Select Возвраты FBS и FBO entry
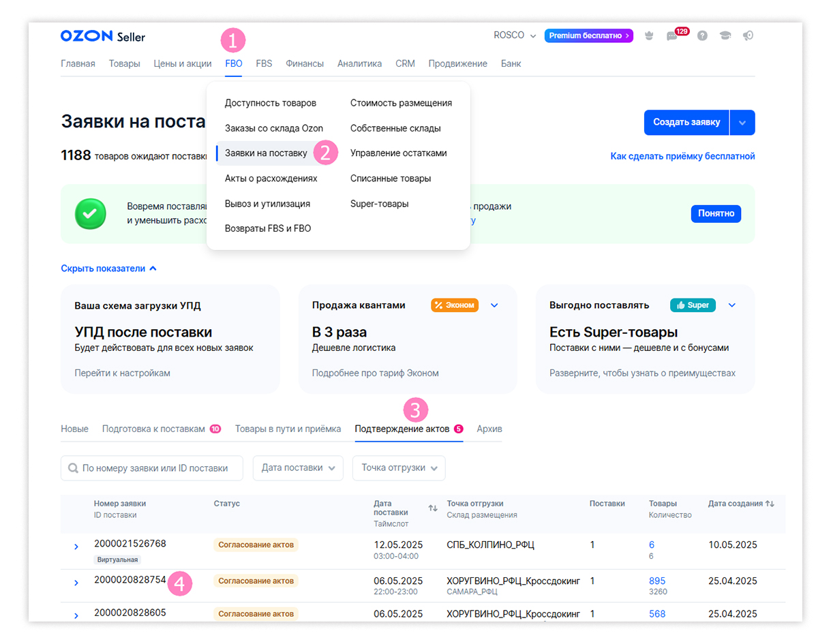This screenshot has height=644, width=831. coord(268,228)
